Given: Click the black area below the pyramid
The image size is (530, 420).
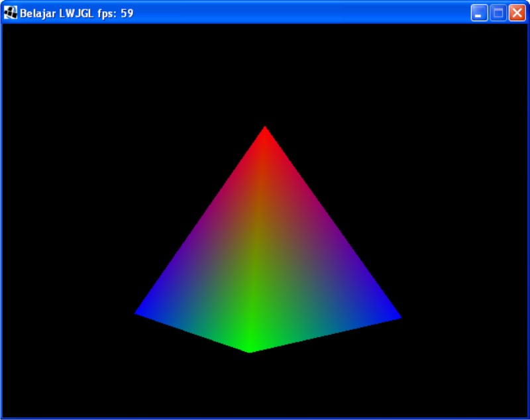Looking at the screenshot, I should [265, 391].
